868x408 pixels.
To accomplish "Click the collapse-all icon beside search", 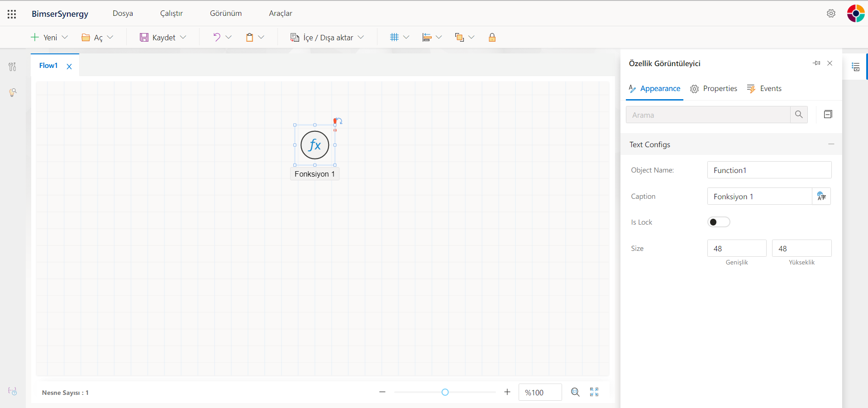I will pyautogui.click(x=828, y=115).
